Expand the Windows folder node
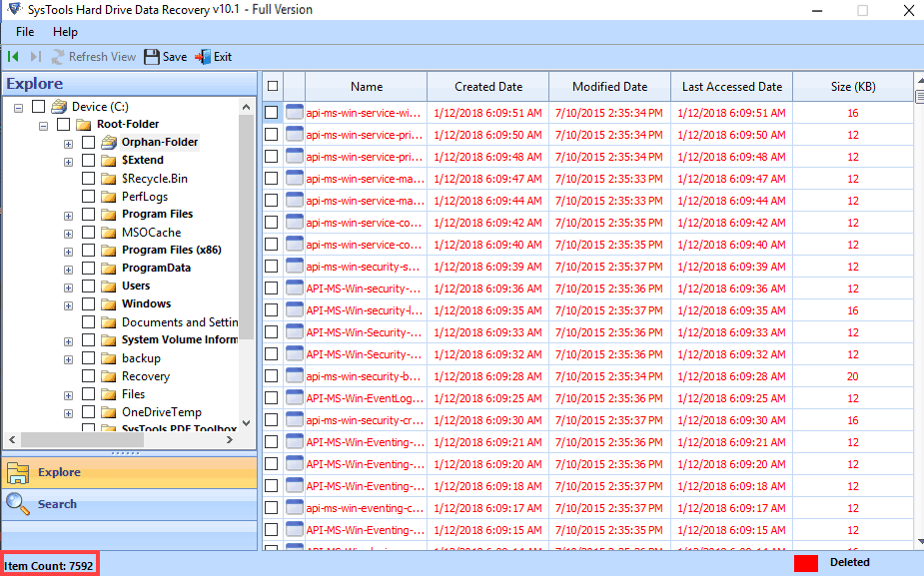The height and width of the screenshot is (576, 924). (68, 305)
